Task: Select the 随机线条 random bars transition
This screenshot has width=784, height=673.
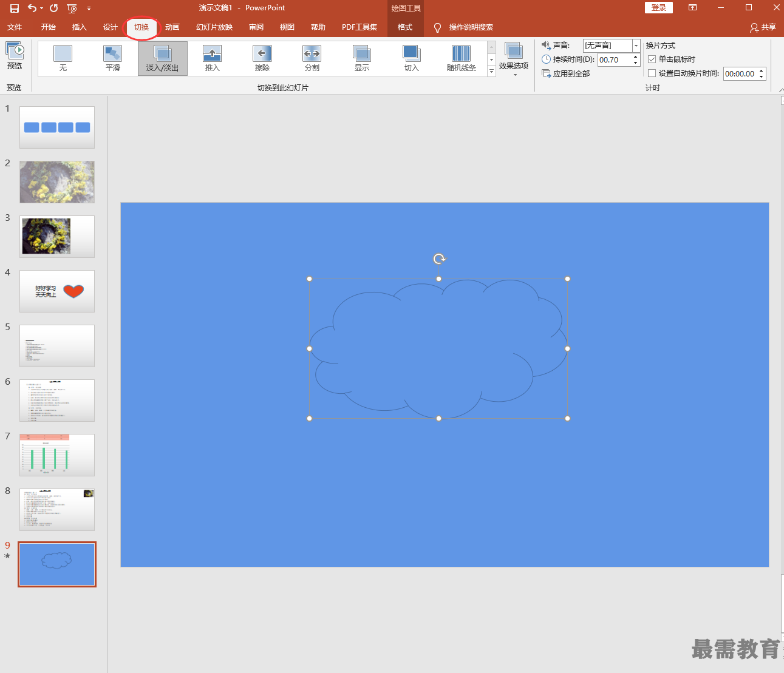Action: 462,58
